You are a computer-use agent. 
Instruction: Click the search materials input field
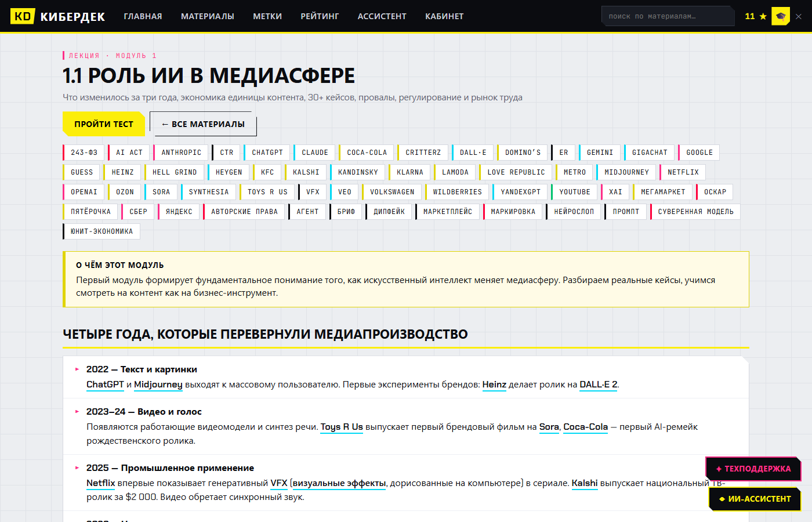point(668,16)
